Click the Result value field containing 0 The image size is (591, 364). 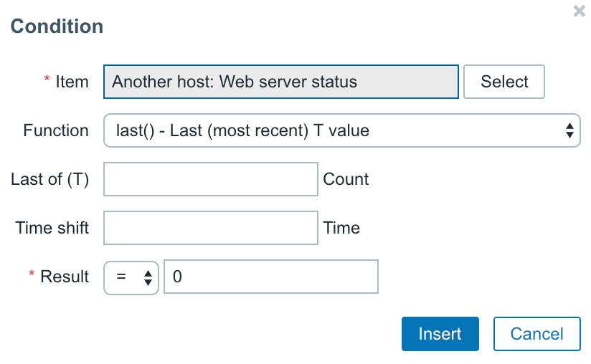[271, 277]
